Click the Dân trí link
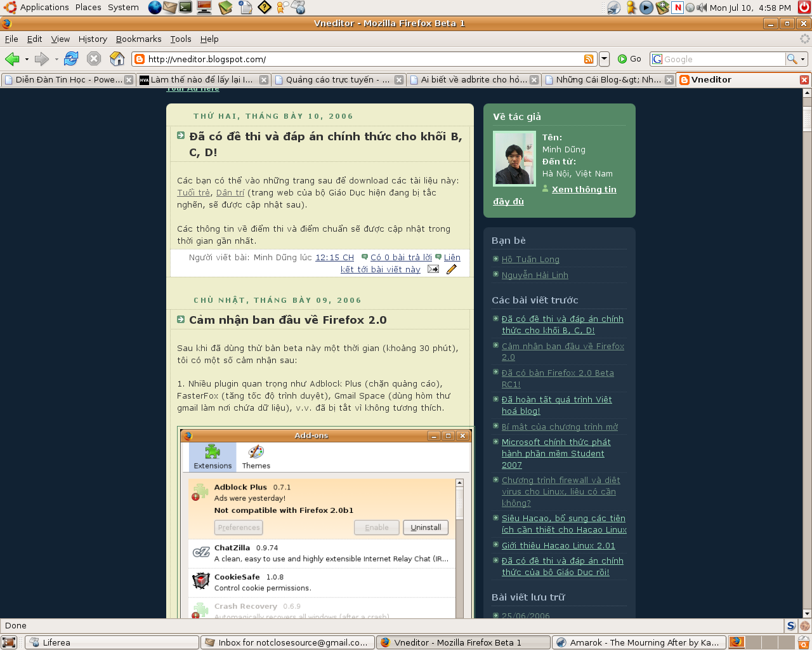The image size is (812, 650). (x=230, y=193)
